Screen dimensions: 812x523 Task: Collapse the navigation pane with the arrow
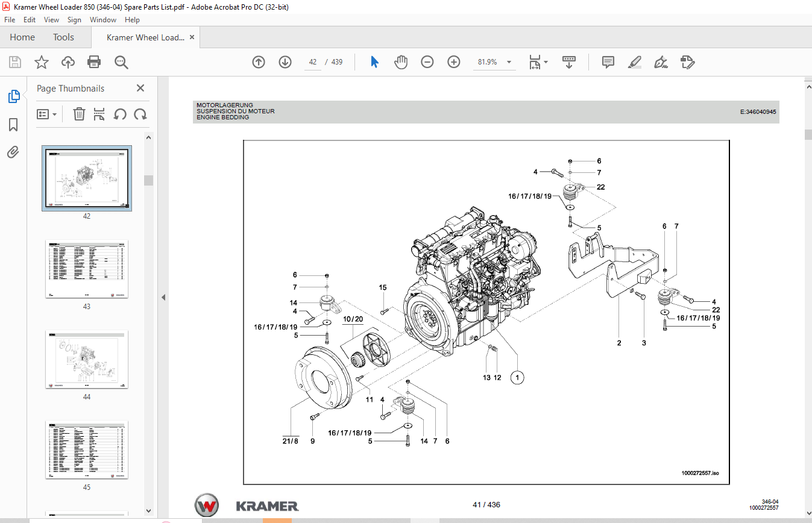[x=163, y=298]
